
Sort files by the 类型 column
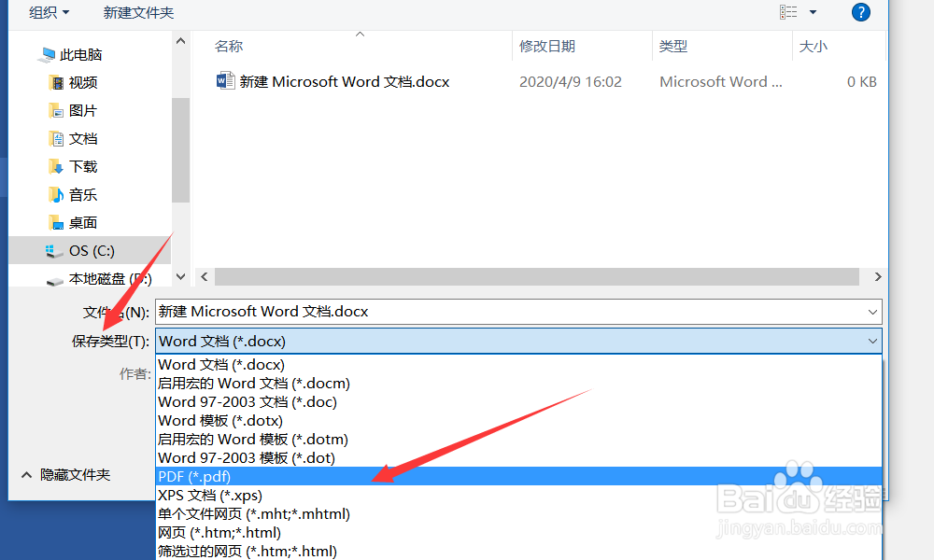[673, 46]
